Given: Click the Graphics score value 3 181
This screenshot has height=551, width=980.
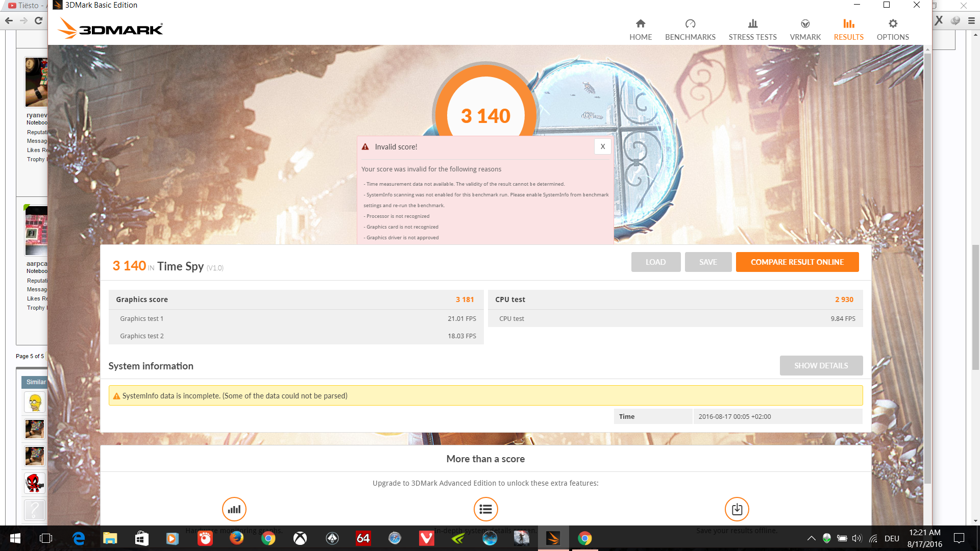Looking at the screenshot, I should (464, 299).
